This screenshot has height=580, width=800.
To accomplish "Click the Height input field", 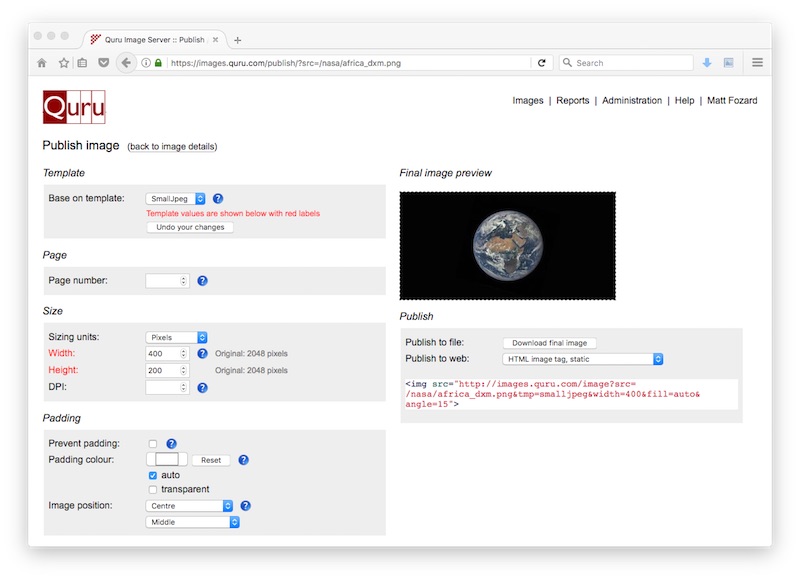I will (x=167, y=370).
